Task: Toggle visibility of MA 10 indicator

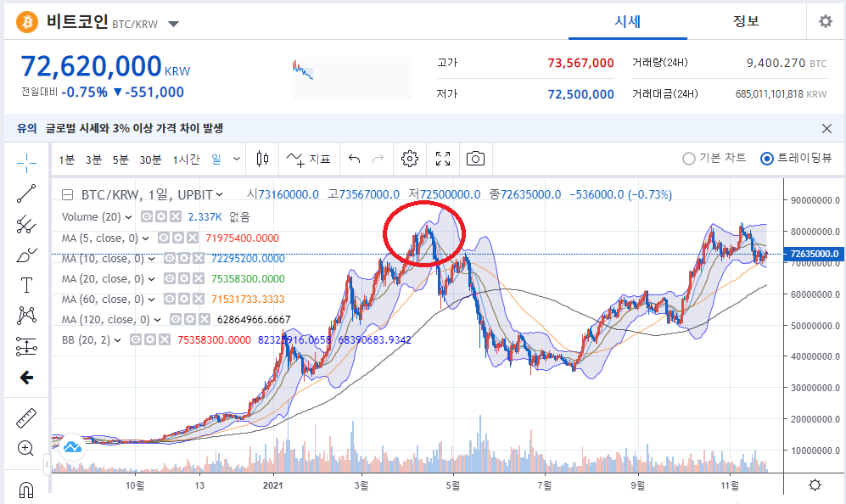Action: [170, 259]
